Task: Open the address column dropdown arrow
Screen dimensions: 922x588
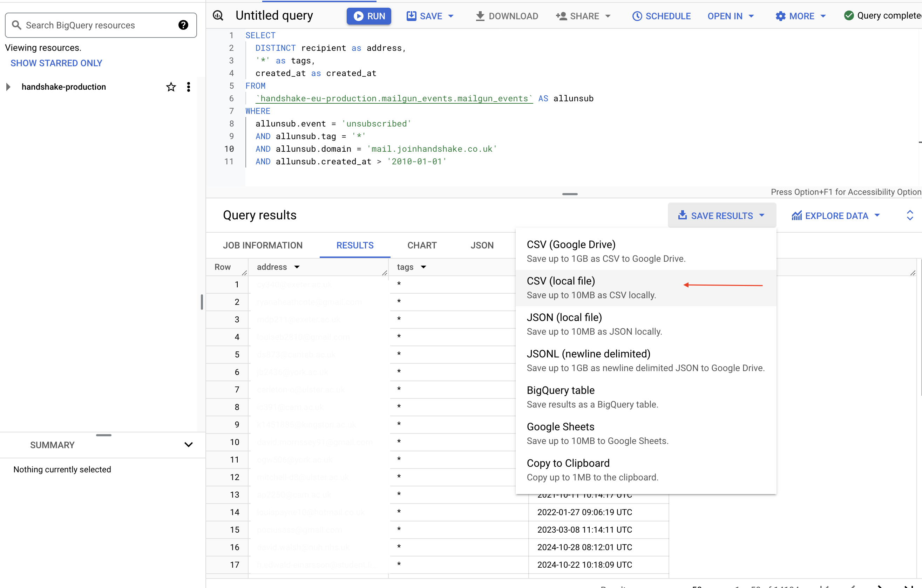Action: coord(297,267)
